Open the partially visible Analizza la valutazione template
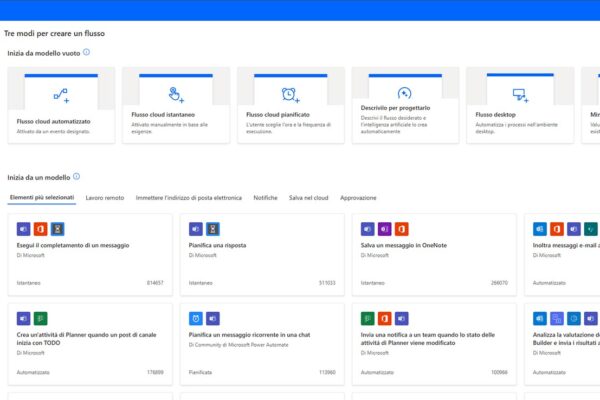600x400 pixels. [562, 344]
